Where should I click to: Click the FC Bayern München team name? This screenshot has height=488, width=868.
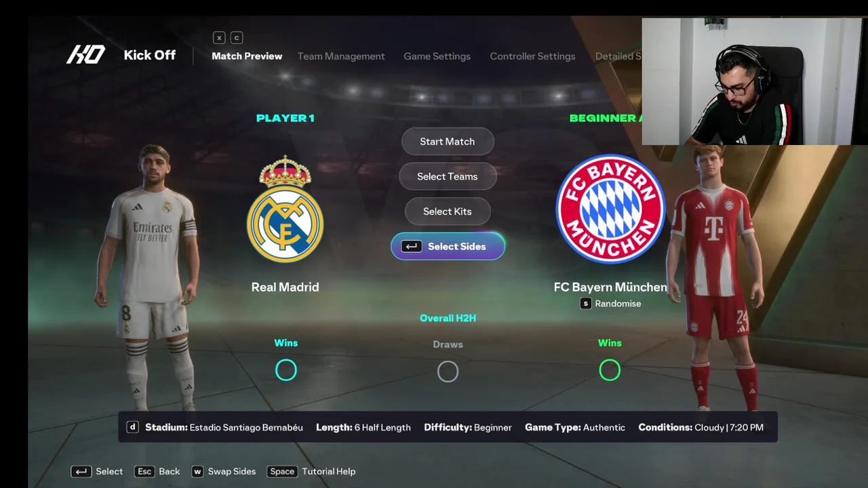point(610,287)
